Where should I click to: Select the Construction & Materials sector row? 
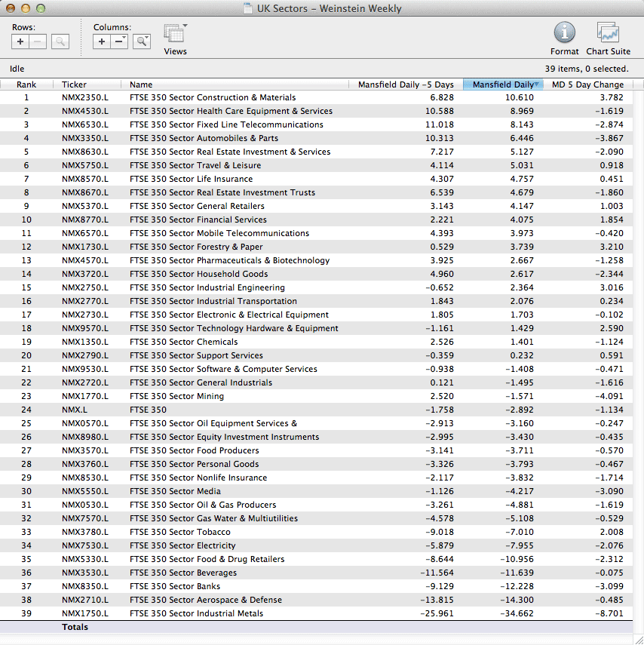[x=212, y=97]
